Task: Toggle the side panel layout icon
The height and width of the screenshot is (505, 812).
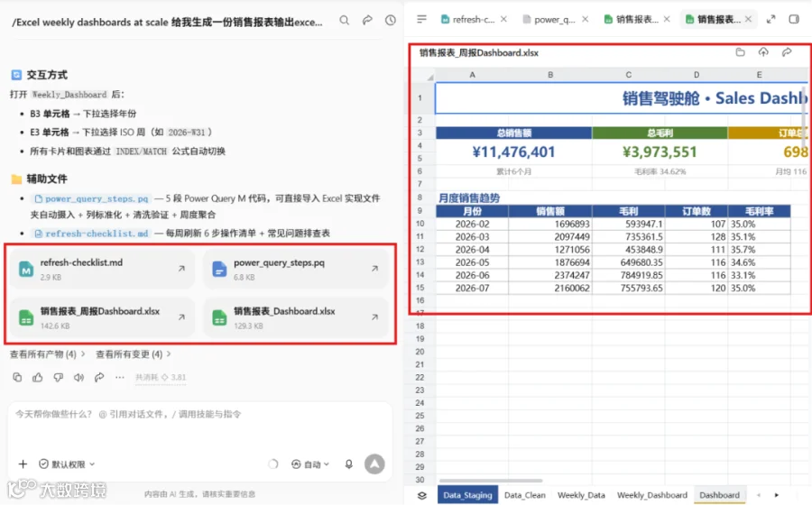Action: pos(794,19)
